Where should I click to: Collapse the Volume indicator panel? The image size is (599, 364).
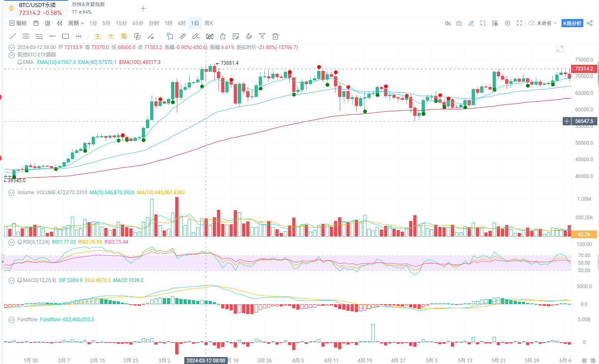[x=12, y=193]
